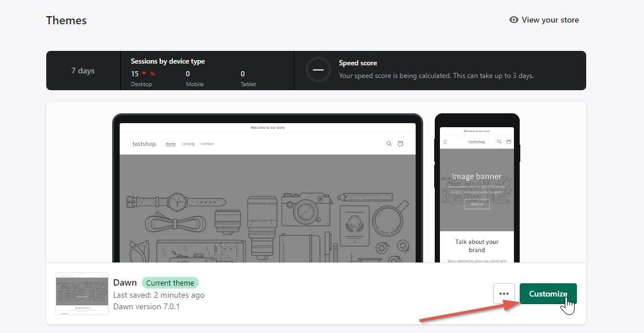Click the Shop all button in mobile banner
Image resolution: width=644 pixels, height=333 pixels.
[476, 203]
